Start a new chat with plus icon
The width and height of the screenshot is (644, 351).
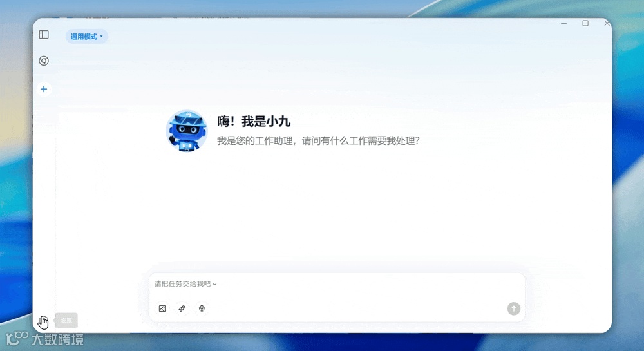point(44,89)
